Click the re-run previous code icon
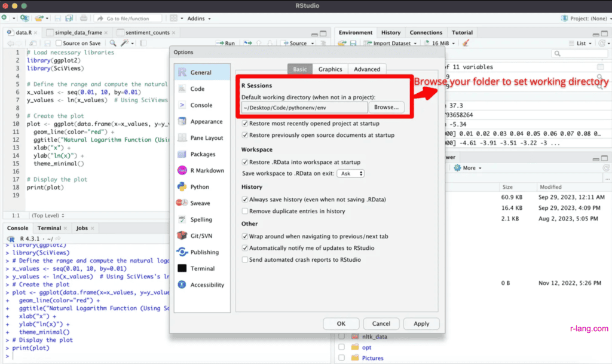The height and width of the screenshot is (364, 612). pos(248,43)
